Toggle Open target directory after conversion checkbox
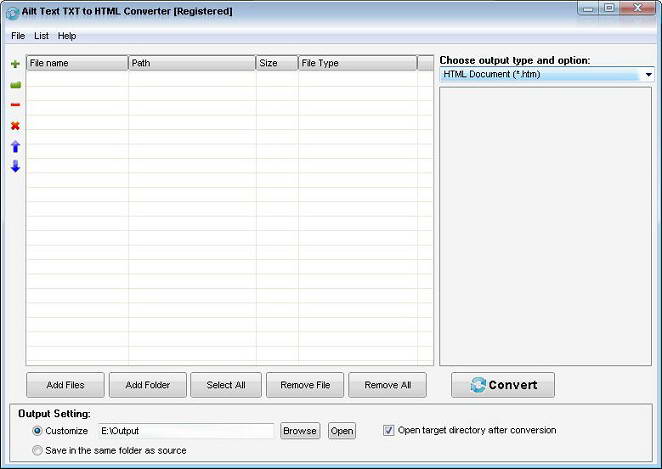The image size is (662, 469). 388,430
